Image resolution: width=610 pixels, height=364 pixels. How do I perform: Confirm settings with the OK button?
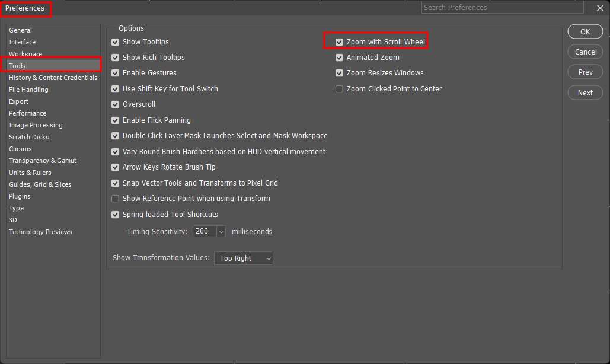[x=585, y=32]
